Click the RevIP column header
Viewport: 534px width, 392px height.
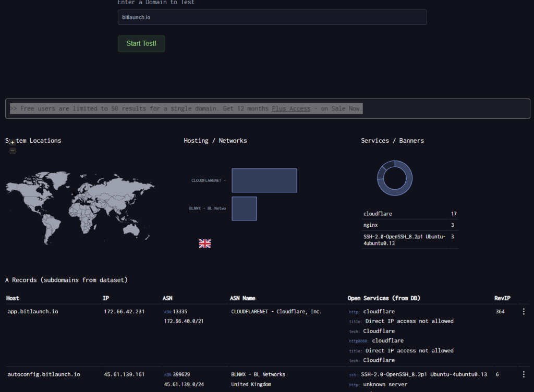pos(502,298)
